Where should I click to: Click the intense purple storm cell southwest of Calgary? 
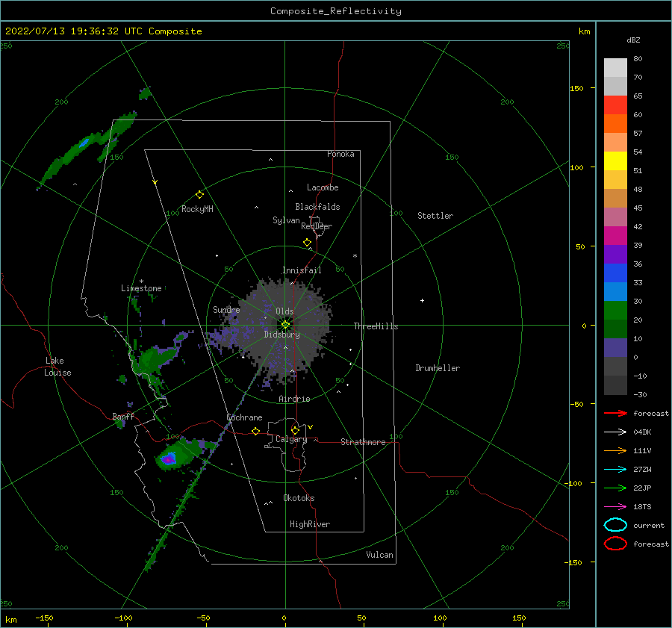[x=169, y=459]
